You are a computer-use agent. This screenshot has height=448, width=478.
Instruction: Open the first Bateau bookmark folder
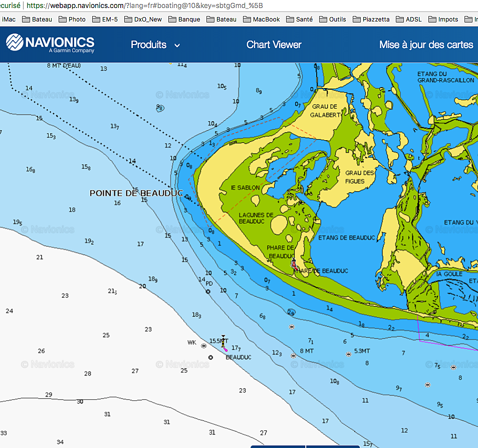[37, 19]
